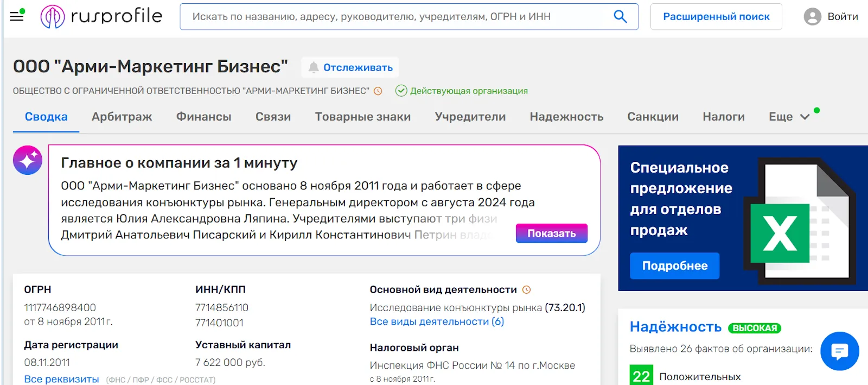Switch to the Сводка tab
Viewport: 868px width, 385px height.
[x=46, y=117]
